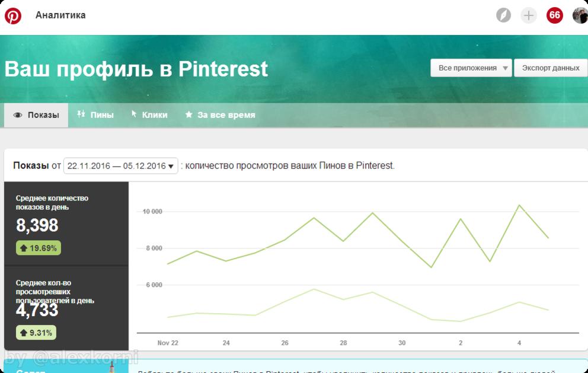The image size is (588, 373).
Task: Click the 24 date label on chart axis
Action: pos(226,343)
